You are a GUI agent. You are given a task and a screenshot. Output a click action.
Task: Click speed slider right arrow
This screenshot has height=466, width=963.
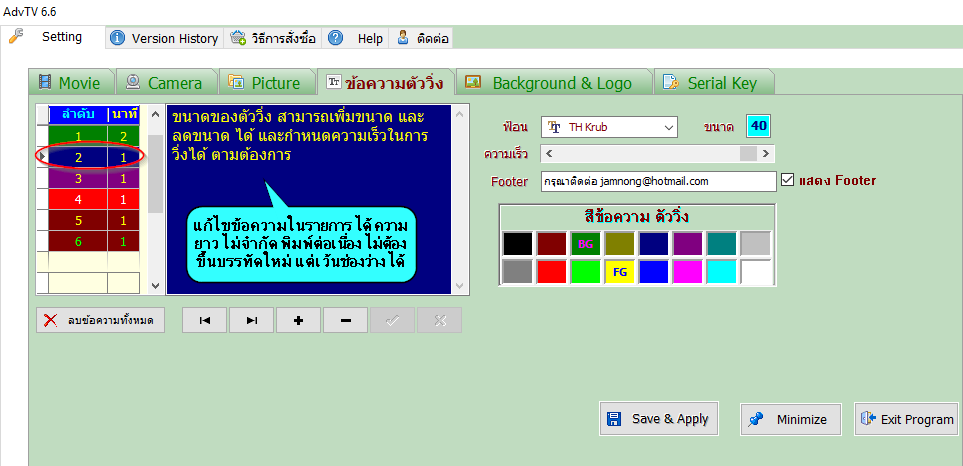point(765,153)
